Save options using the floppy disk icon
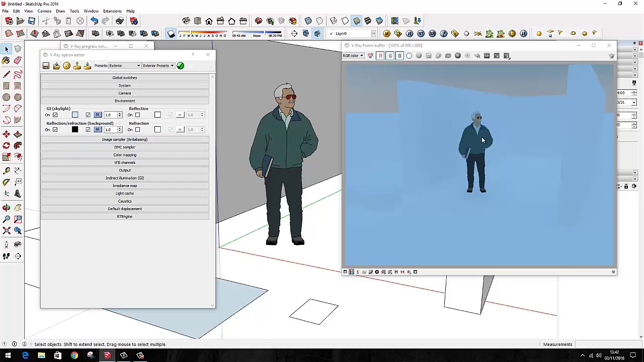644x362 pixels. (46, 66)
